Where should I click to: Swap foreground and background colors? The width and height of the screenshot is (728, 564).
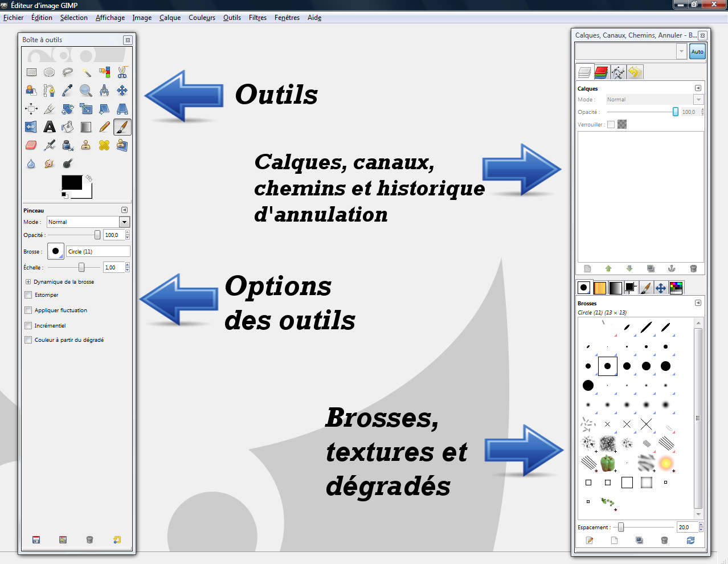pyautogui.click(x=89, y=178)
